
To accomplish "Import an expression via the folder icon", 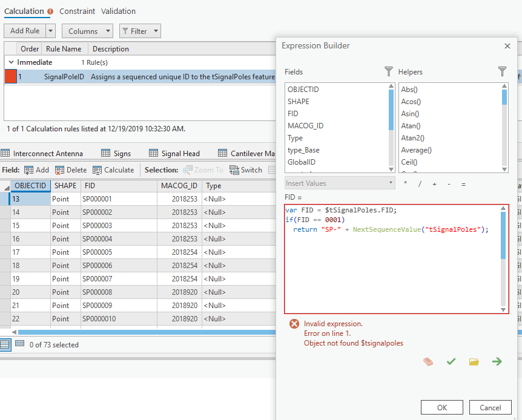I will [474, 361].
